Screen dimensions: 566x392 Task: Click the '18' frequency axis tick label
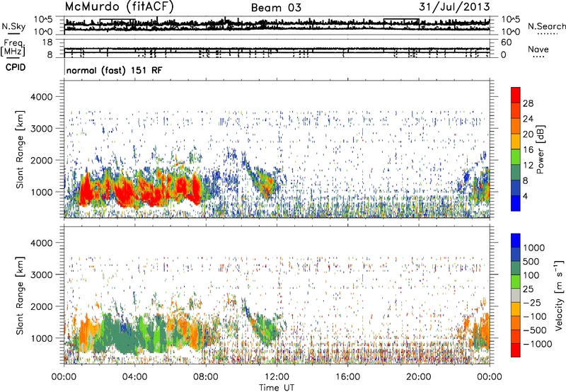tap(47, 42)
